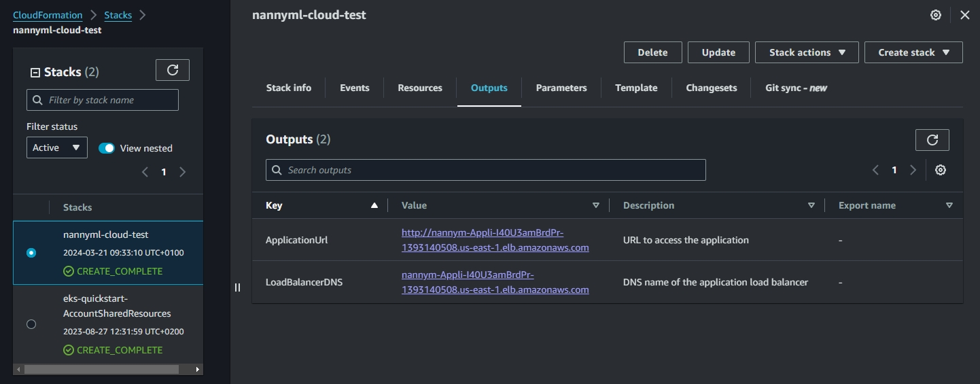Open the Template tab
Viewport: 980px width, 384px height.
click(636, 88)
